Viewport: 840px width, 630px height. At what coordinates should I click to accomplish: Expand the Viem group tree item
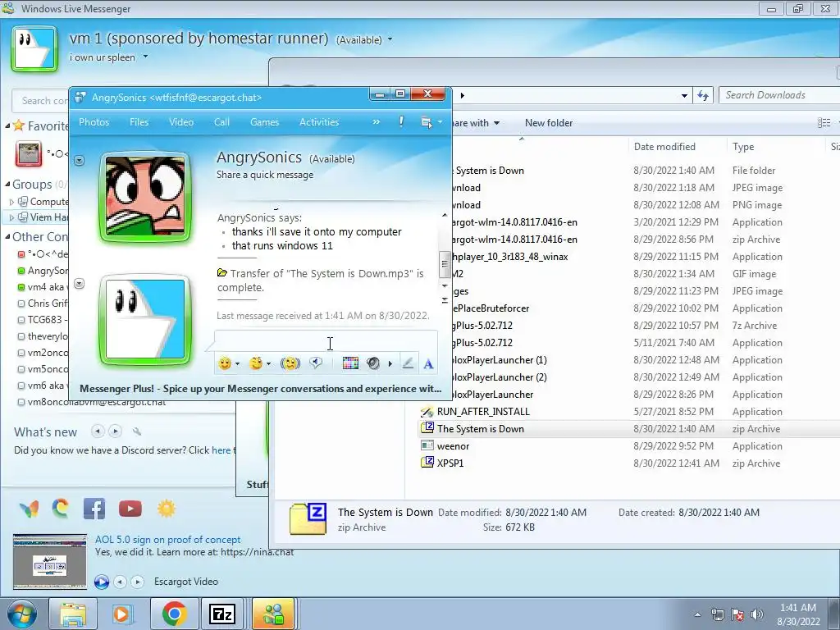click(x=11, y=217)
